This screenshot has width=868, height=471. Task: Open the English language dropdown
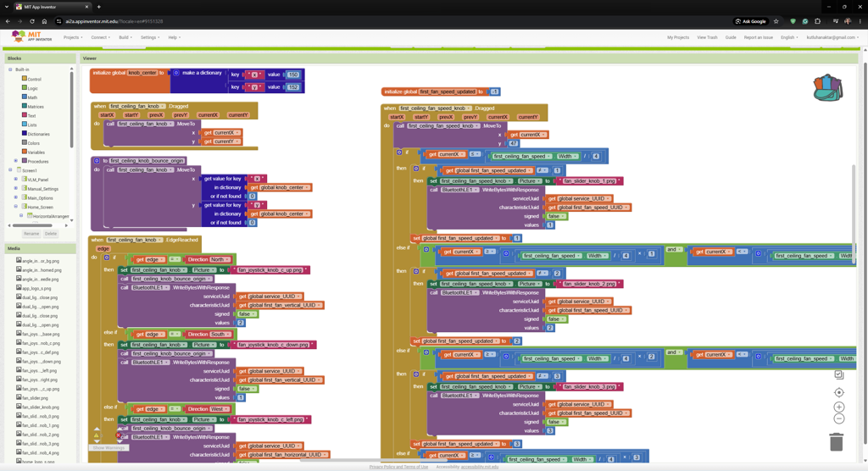pos(789,37)
